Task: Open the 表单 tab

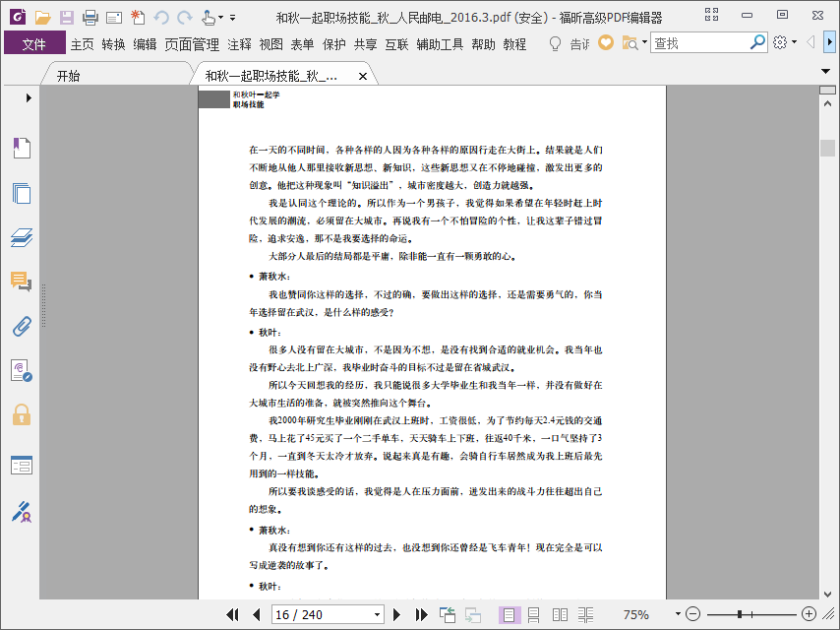Action: [x=302, y=44]
